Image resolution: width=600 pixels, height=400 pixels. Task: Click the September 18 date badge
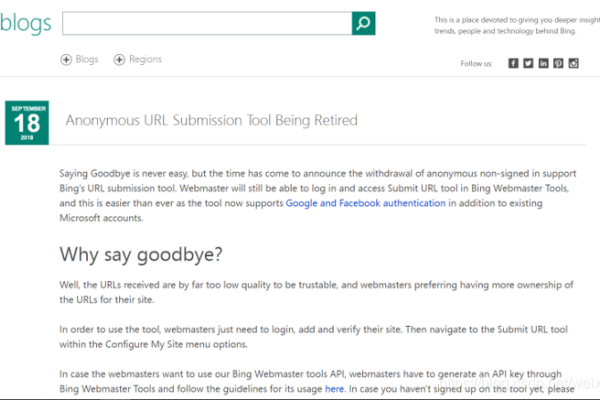point(27,122)
